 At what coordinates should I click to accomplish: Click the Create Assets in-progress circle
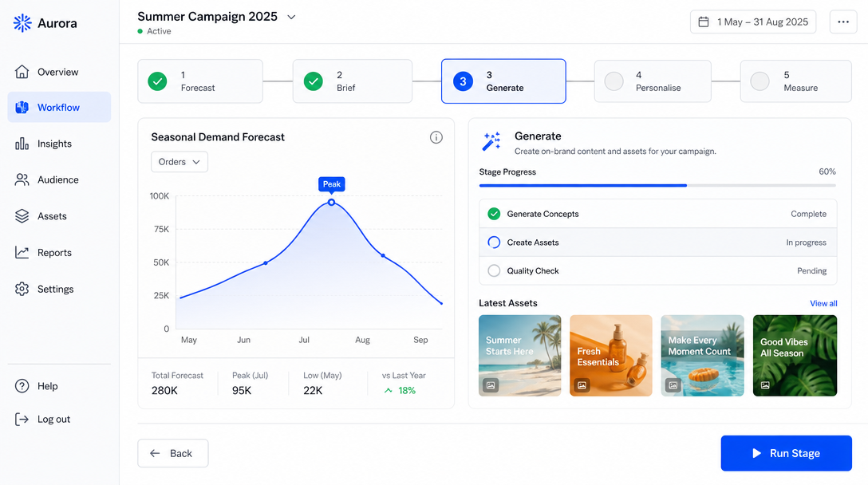[494, 242]
